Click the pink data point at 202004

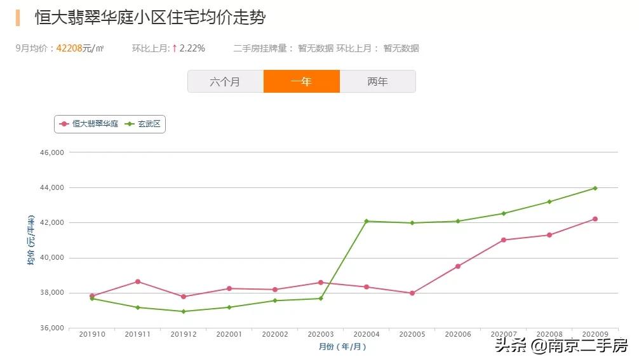pyautogui.click(x=367, y=287)
